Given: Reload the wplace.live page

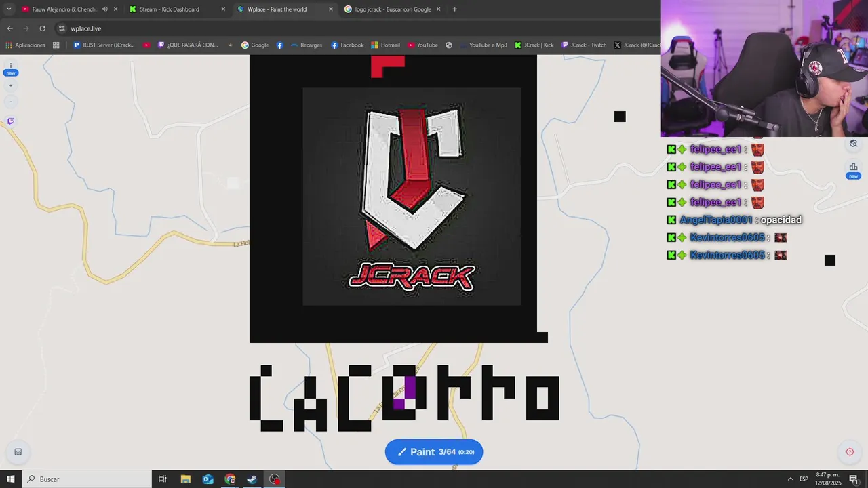Looking at the screenshot, I should click(42, 28).
